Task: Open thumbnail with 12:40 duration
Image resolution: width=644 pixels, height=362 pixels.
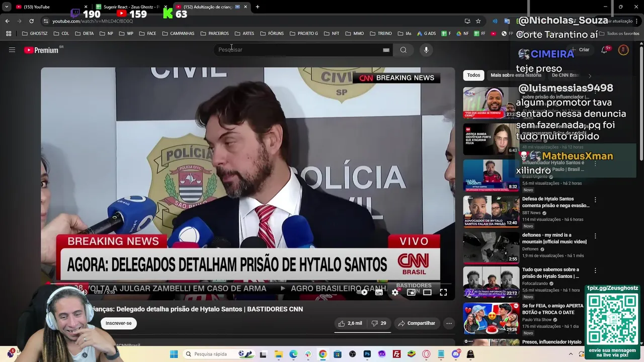Action: coord(491,212)
